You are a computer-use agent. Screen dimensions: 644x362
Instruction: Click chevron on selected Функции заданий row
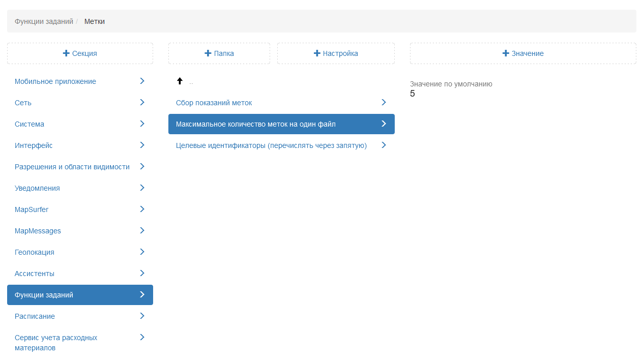click(142, 294)
